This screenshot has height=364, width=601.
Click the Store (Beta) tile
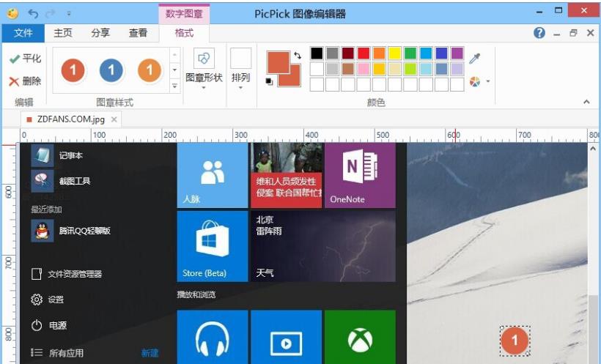coord(213,246)
